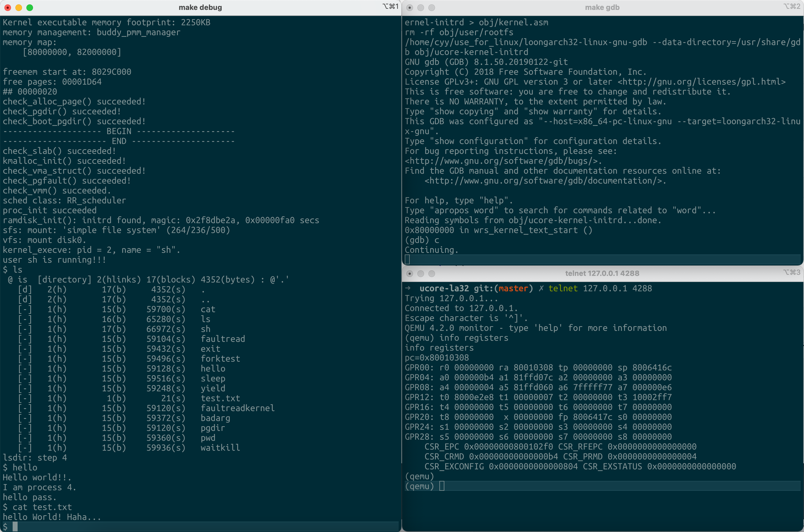The height and width of the screenshot is (532, 804).
Task: Activate the make debug title bar
Action: click(200, 7)
